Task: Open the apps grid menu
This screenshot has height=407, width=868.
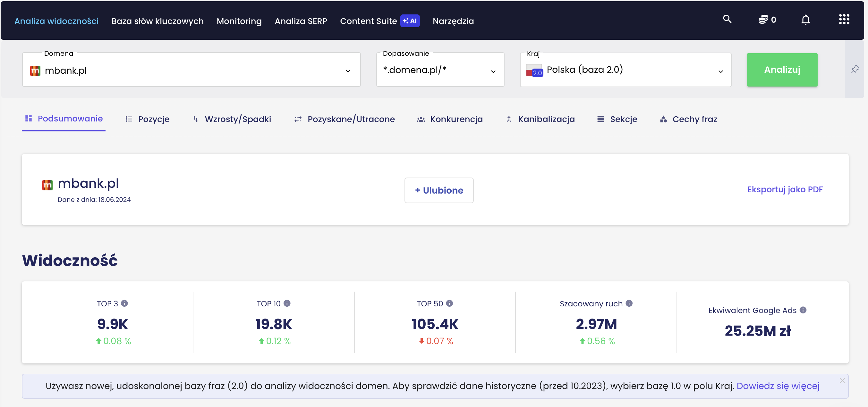Action: pyautogui.click(x=844, y=20)
